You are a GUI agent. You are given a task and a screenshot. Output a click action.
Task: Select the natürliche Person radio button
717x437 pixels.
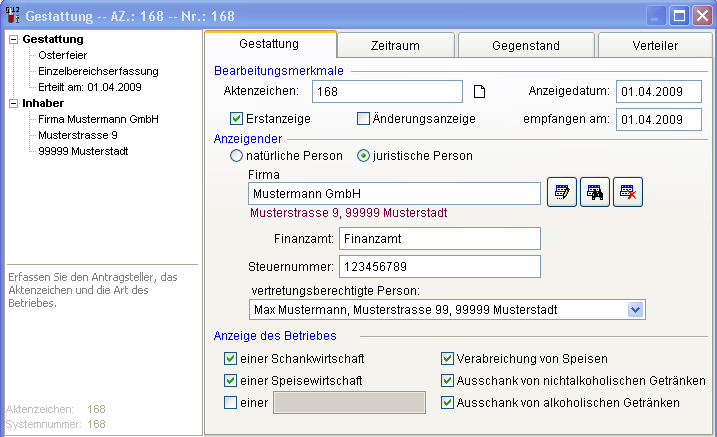[x=237, y=156]
